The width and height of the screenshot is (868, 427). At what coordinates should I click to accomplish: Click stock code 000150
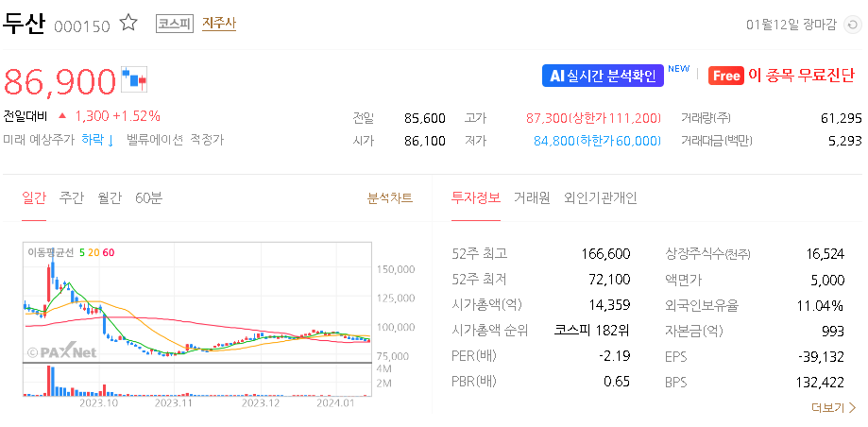click(82, 26)
